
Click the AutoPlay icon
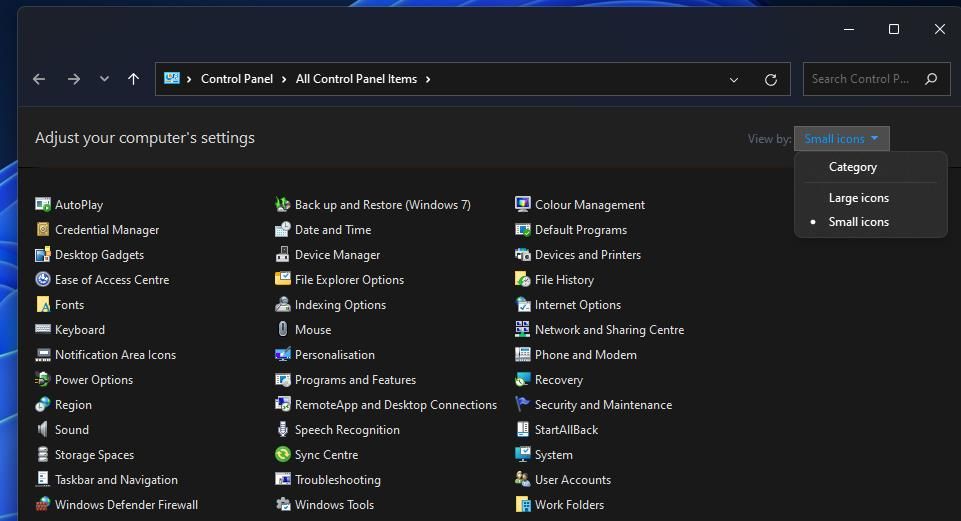point(43,205)
